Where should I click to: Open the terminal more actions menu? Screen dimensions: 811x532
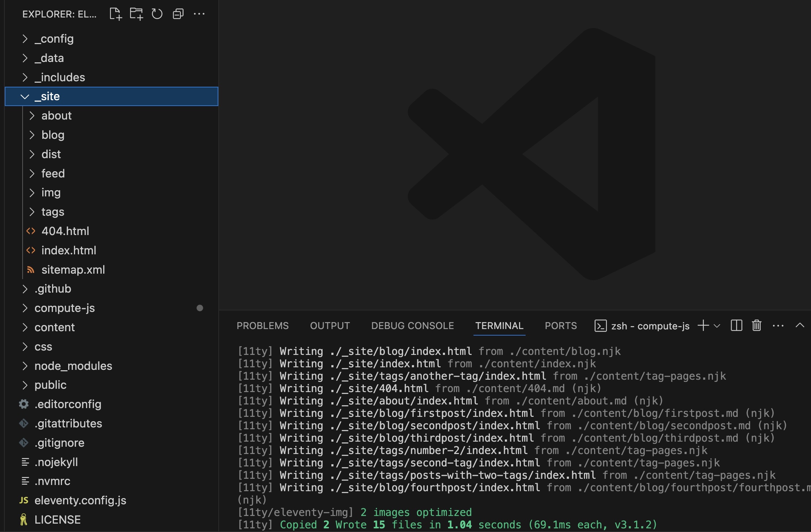coord(778,326)
